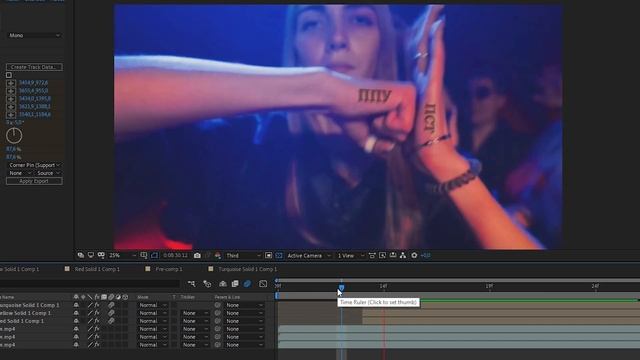This screenshot has width=640, height=360.
Task: Open the None dropdown beside Source
Action: (19, 173)
